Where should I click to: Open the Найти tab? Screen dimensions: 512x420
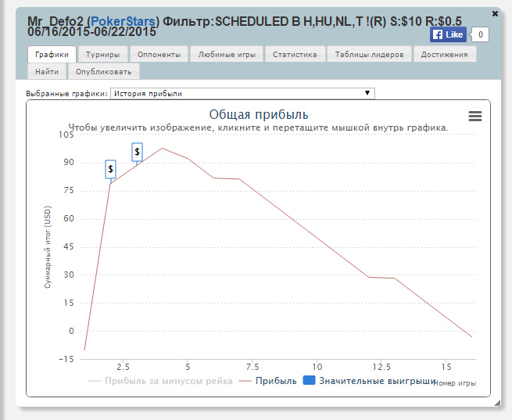pyautogui.click(x=47, y=71)
